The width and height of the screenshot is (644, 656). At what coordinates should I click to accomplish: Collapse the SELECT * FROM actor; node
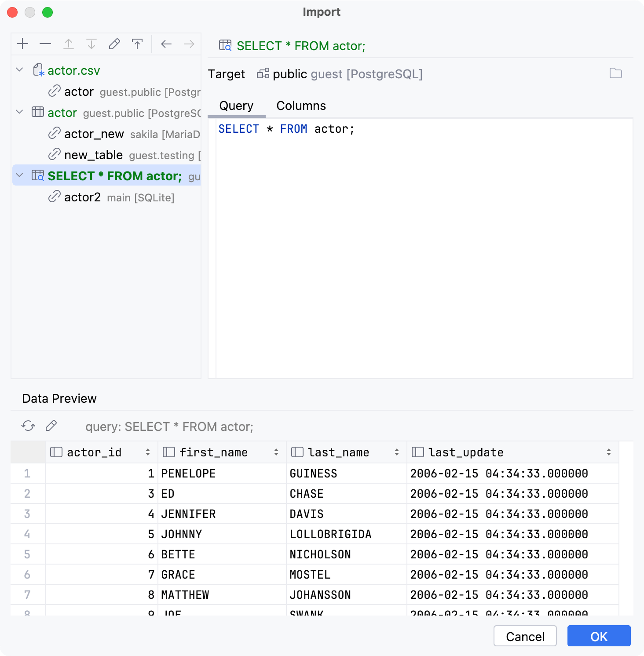[19, 175]
